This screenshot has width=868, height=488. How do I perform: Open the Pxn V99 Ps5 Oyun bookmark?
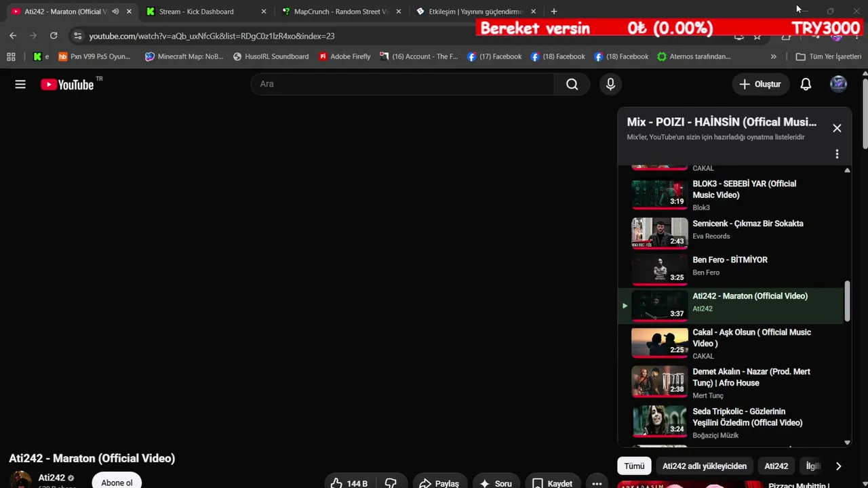[x=94, y=57]
